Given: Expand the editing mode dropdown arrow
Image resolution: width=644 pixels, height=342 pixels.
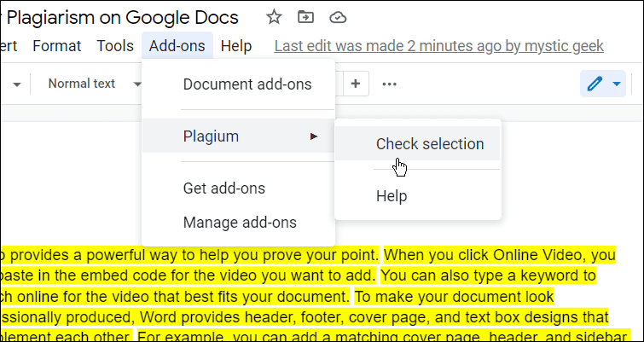Looking at the screenshot, I should point(617,84).
